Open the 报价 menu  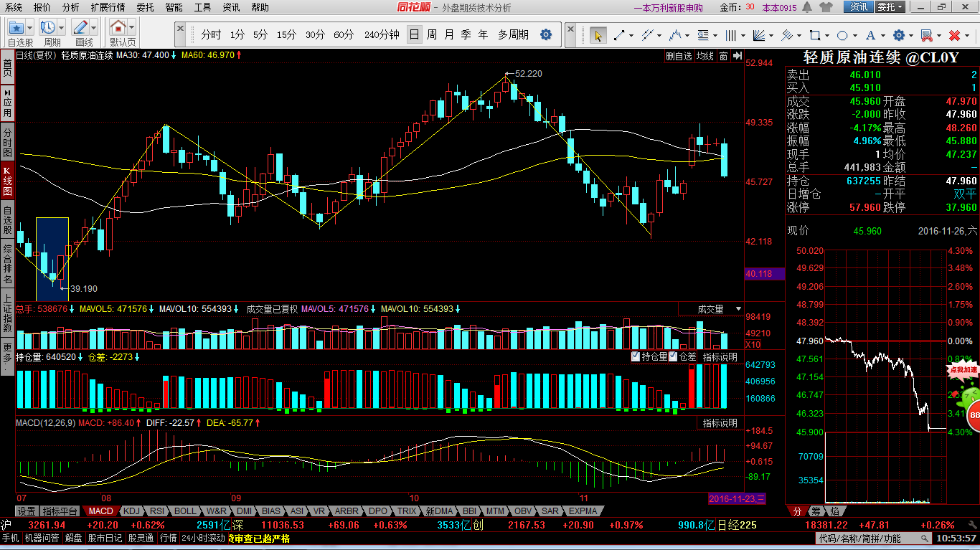pyautogui.click(x=42, y=7)
